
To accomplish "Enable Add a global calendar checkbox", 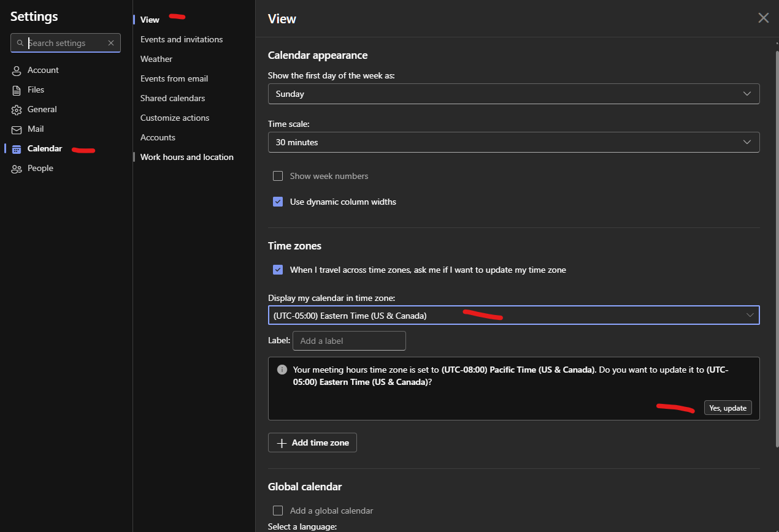I will tap(278, 511).
